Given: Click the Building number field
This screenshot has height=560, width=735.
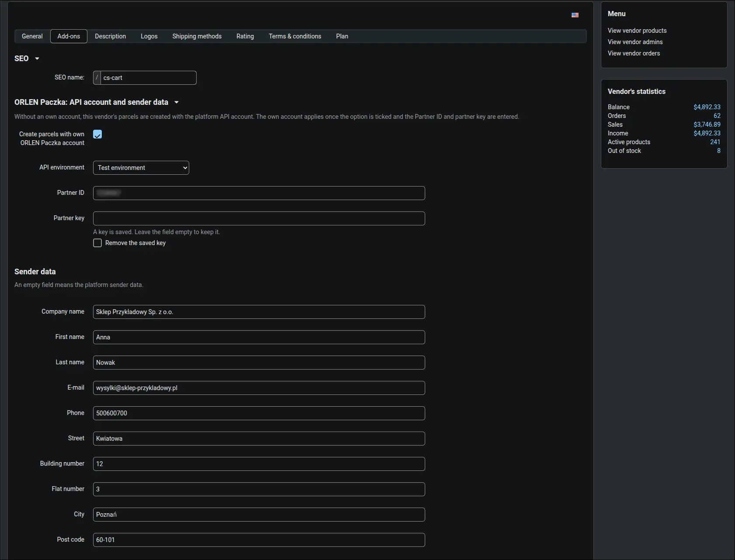Looking at the screenshot, I should 259,464.
